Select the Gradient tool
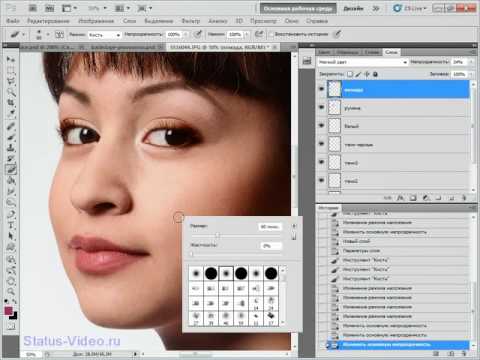 point(11,180)
